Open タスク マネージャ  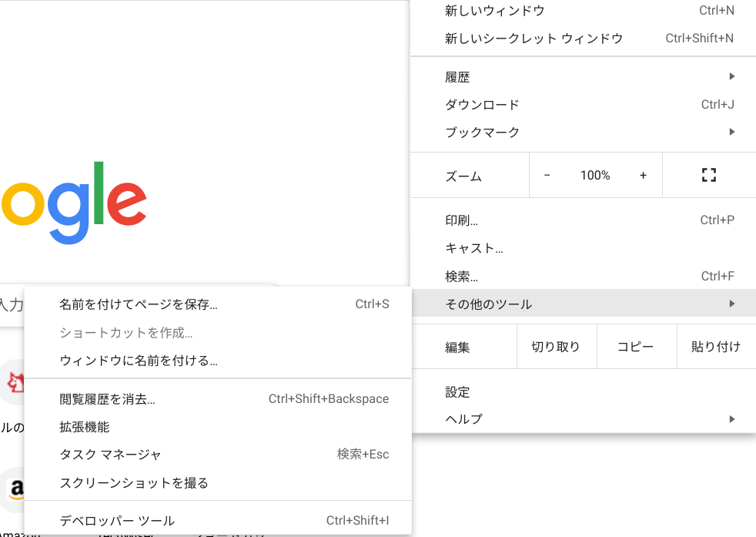[x=218, y=454]
